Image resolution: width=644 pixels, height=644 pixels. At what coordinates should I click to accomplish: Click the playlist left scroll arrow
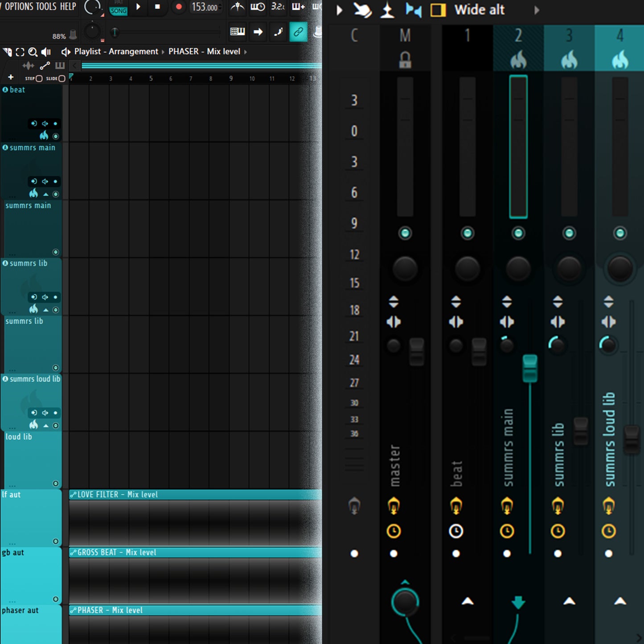point(75,66)
